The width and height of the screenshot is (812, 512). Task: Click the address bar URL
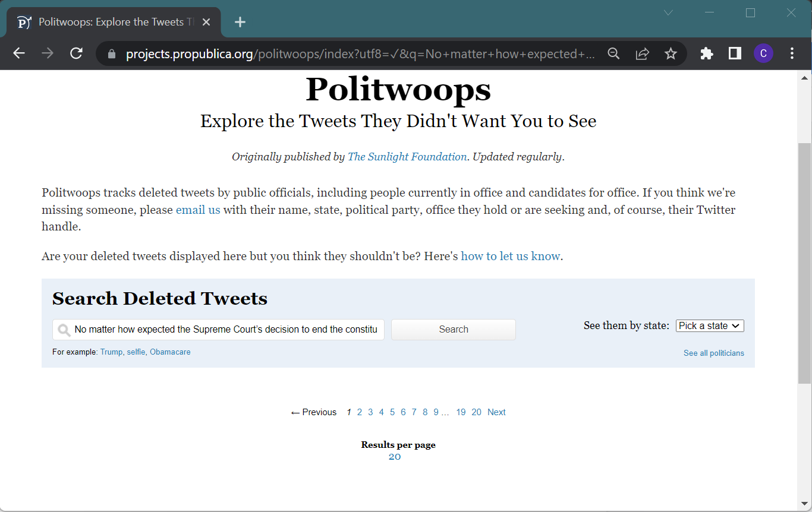[x=360, y=54]
